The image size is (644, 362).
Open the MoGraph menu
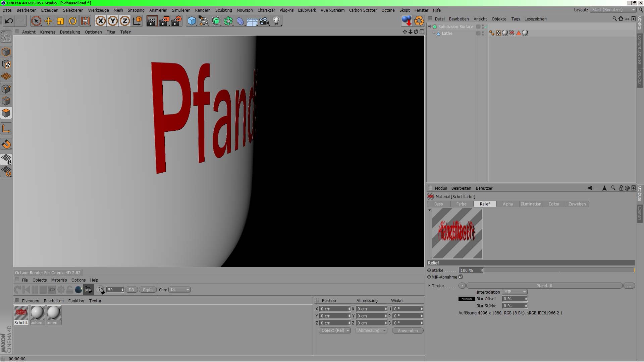245,10
